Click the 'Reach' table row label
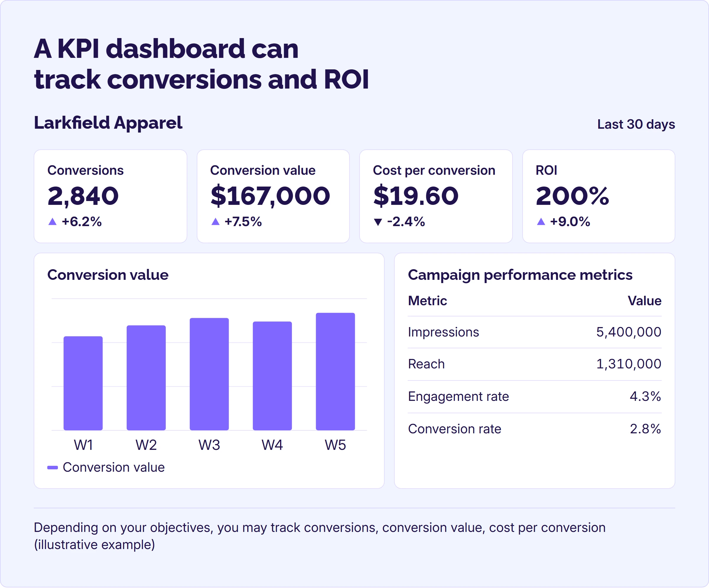This screenshot has width=709, height=588. [x=426, y=364]
